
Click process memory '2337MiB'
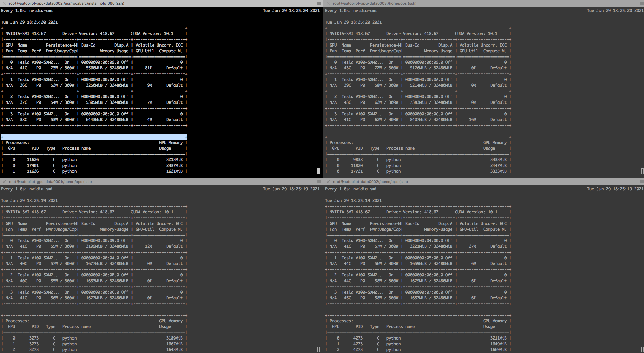pyautogui.click(x=174, y=166)
